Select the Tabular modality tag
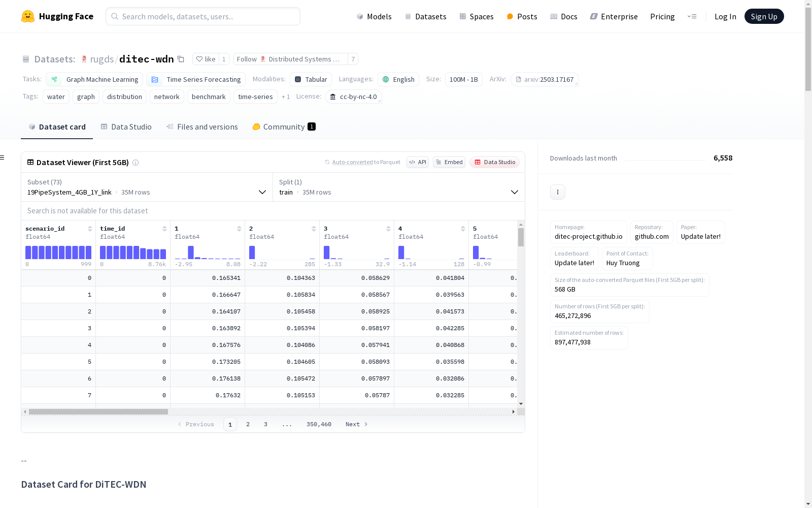This screenshot has width=812, height=508. tap(311, 79)
